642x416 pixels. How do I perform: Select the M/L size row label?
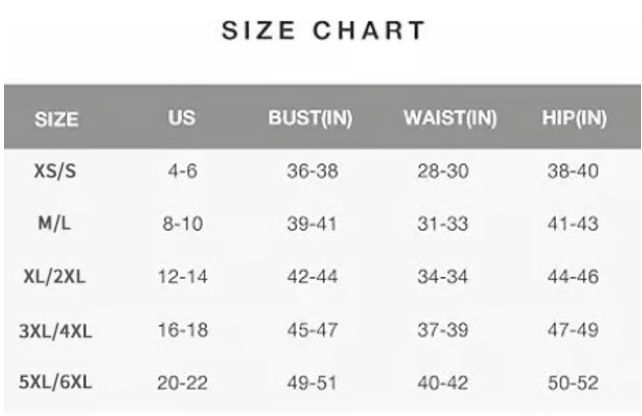pos(56,224)
